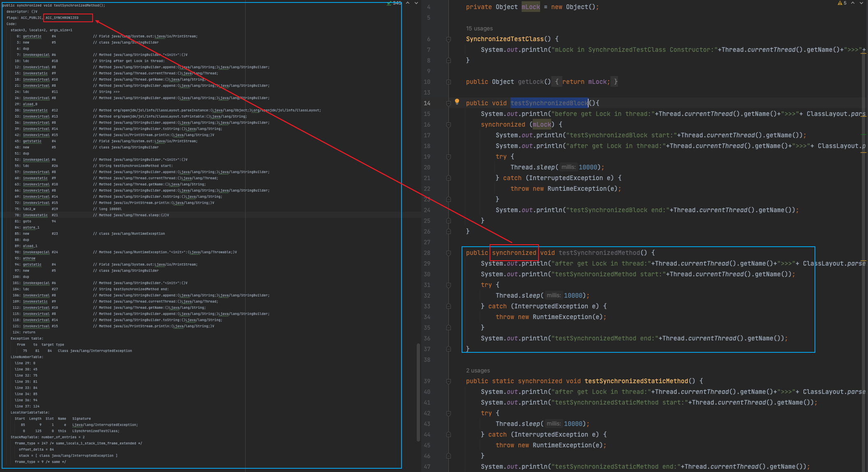Screen dimensions: 868x472
Task: Fold the try block at line 42
Action: click(448, 414)
